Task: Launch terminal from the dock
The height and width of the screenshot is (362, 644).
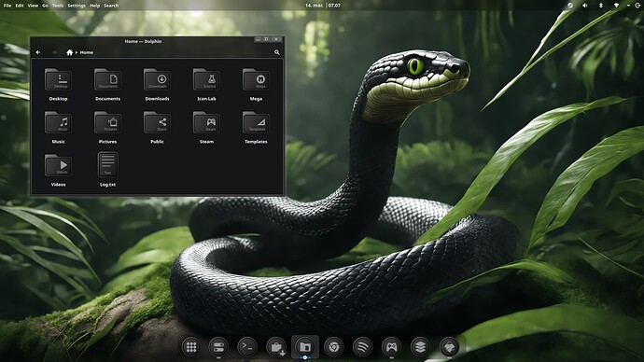Action: coord(247,347)
